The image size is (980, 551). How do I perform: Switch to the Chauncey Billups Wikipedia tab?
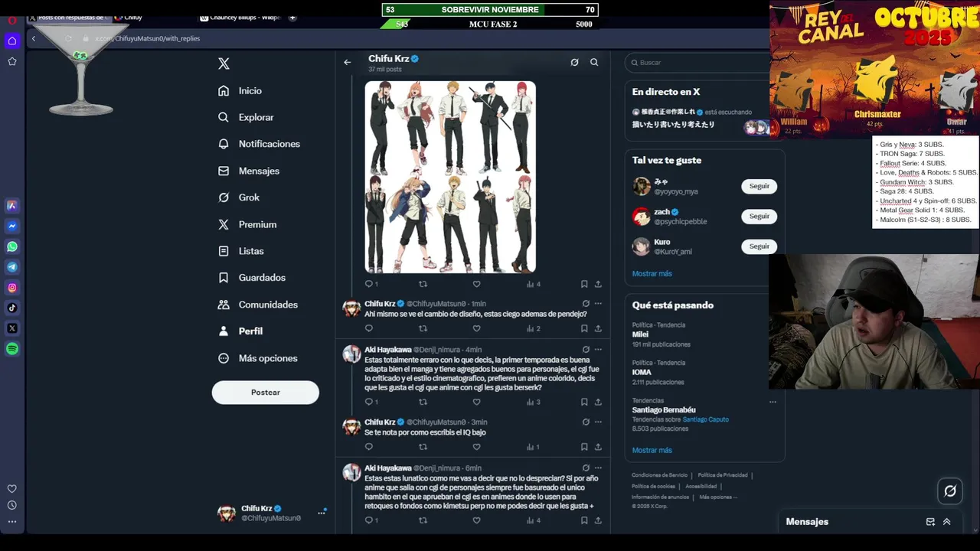coord(241,18)
